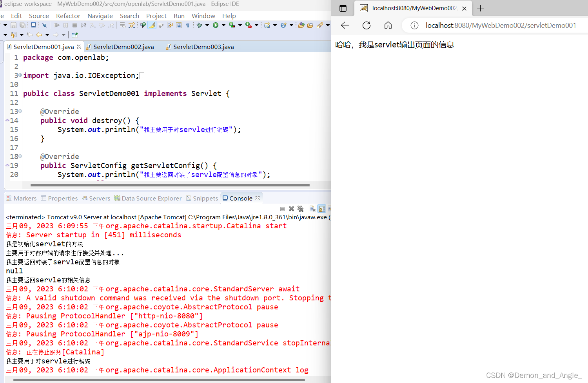Click the Open Task folder icon

(310, 25)
